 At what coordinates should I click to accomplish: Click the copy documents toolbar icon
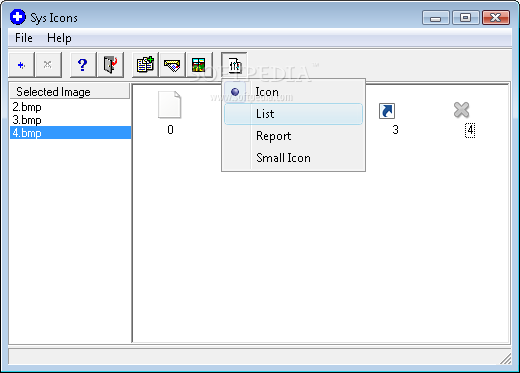coord(145,65)
